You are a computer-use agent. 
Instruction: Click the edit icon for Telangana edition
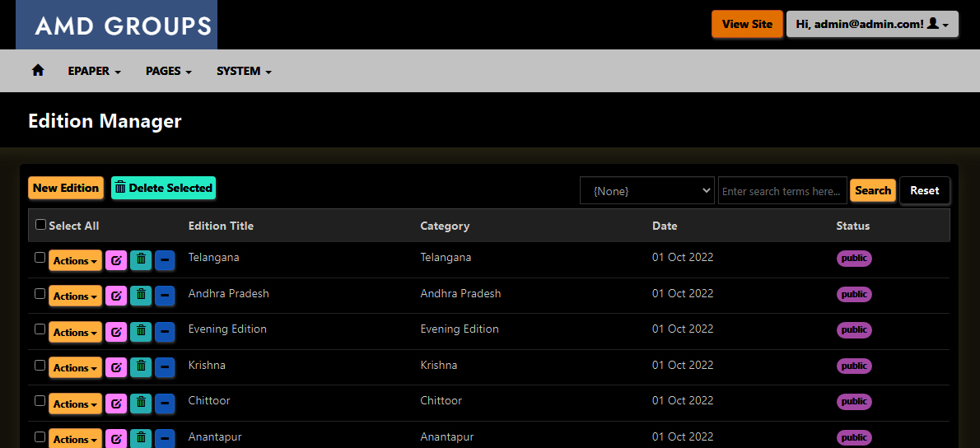(117, 260)
